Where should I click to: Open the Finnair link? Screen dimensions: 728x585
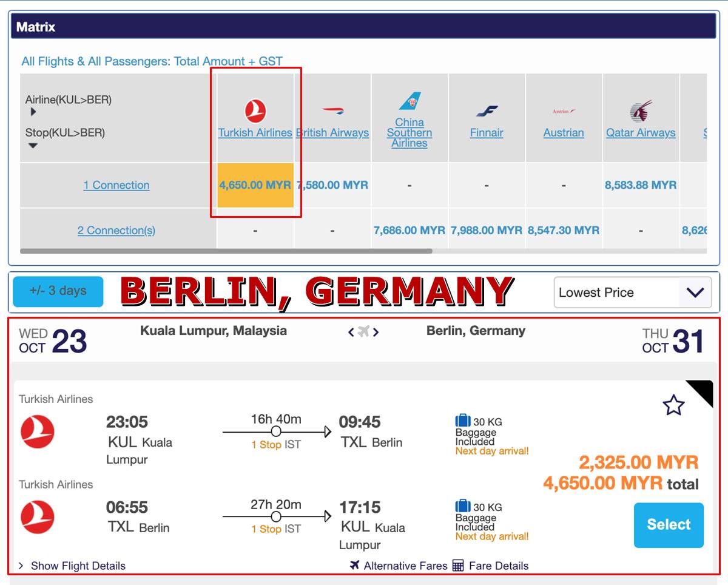click(487, 133)
